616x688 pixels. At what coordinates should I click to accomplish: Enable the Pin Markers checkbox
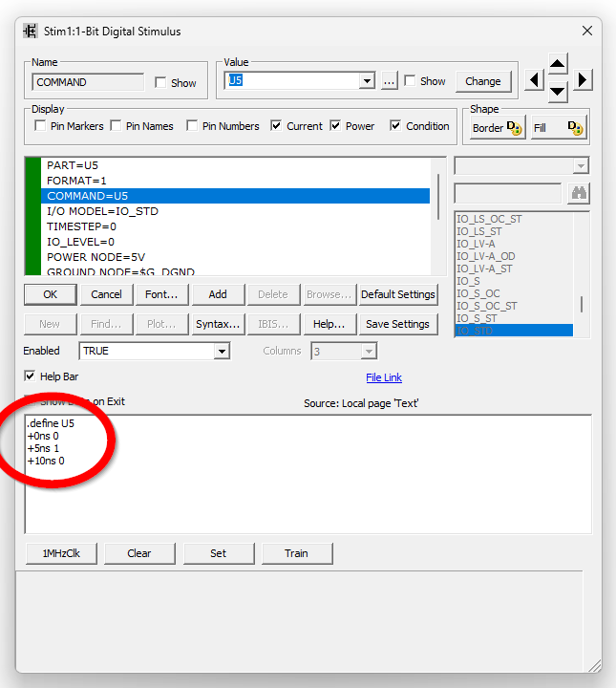point(40,126)
